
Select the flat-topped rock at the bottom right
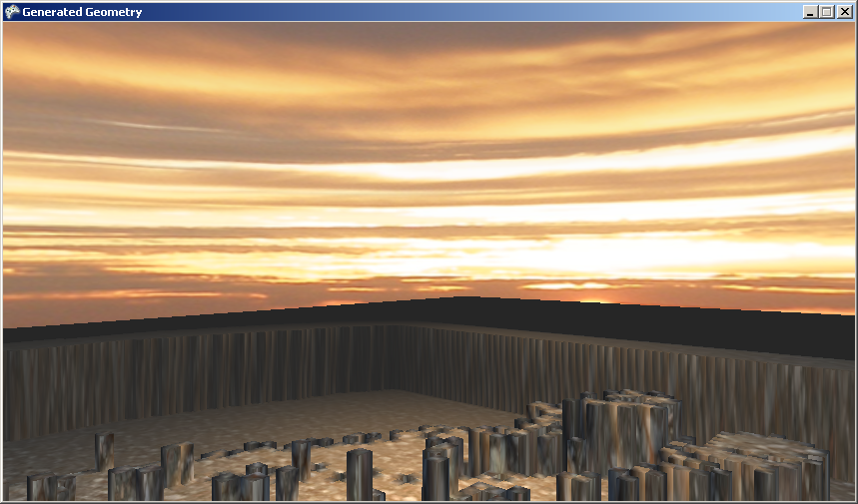[769, 457]
